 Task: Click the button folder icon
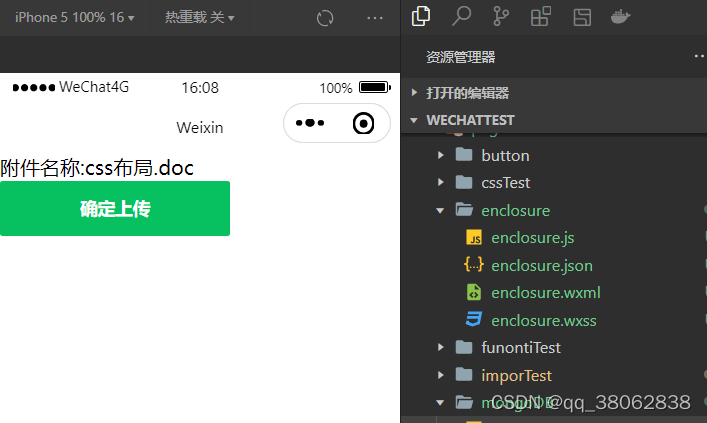pos(464,155)
